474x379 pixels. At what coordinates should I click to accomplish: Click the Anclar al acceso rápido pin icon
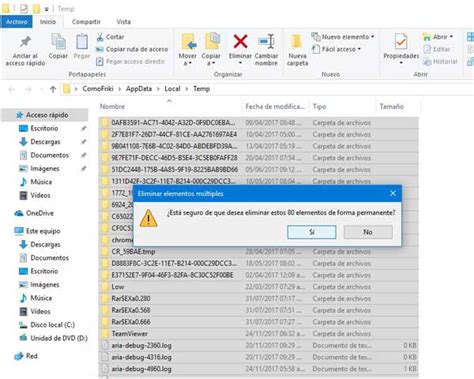pos(25,42)
